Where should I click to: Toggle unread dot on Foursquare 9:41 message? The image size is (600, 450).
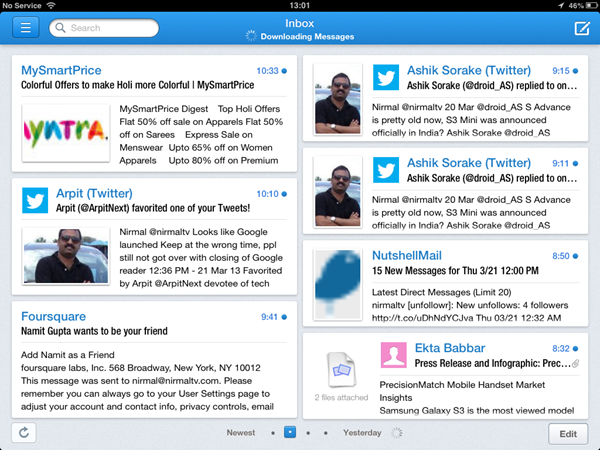pos(284,317)
